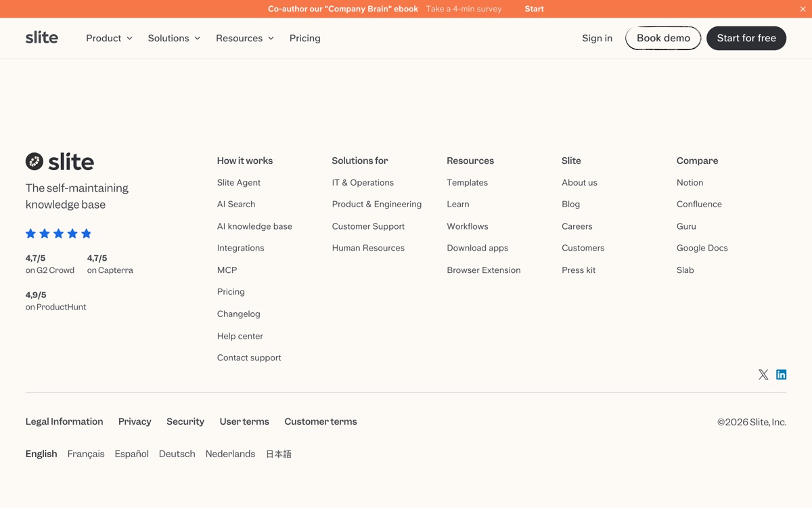The width and height of the screenshot is (812, 508).
Task: Open the Blog link
Action: (x=570, y=204)
